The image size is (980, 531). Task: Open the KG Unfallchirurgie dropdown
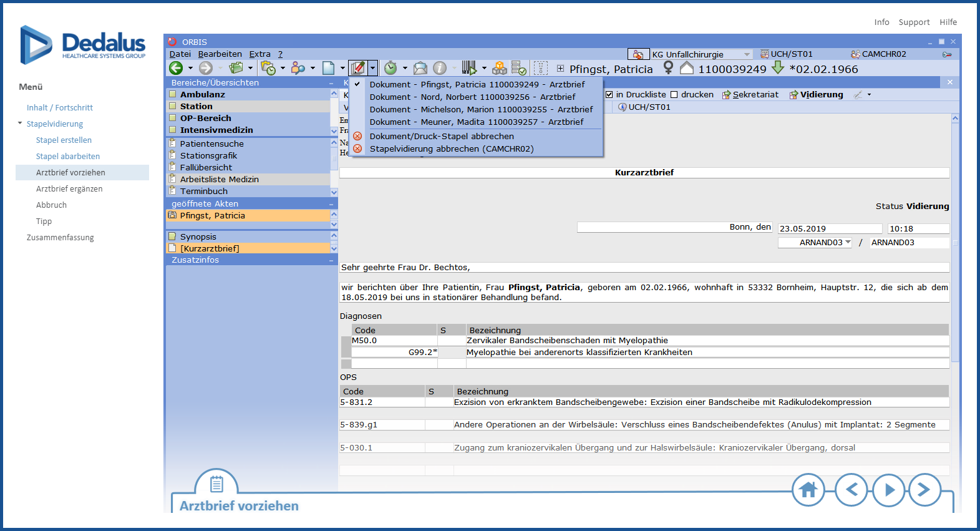point(747,54)
